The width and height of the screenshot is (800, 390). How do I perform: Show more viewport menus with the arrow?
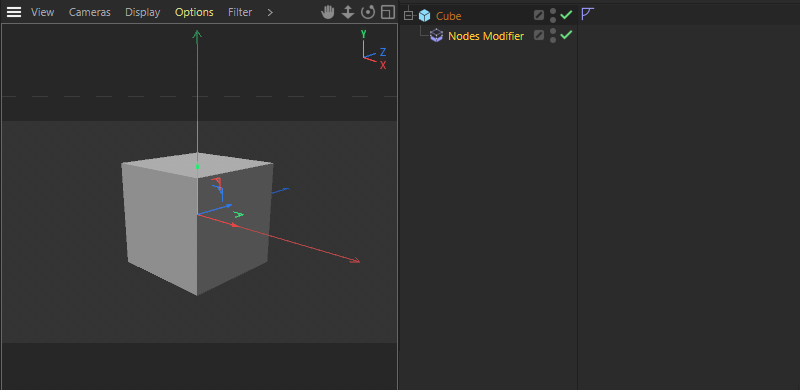coord(270,12)
